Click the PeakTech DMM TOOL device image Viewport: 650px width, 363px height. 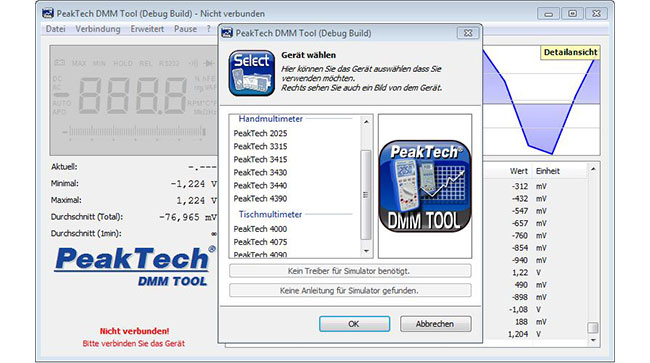(425, 186)
